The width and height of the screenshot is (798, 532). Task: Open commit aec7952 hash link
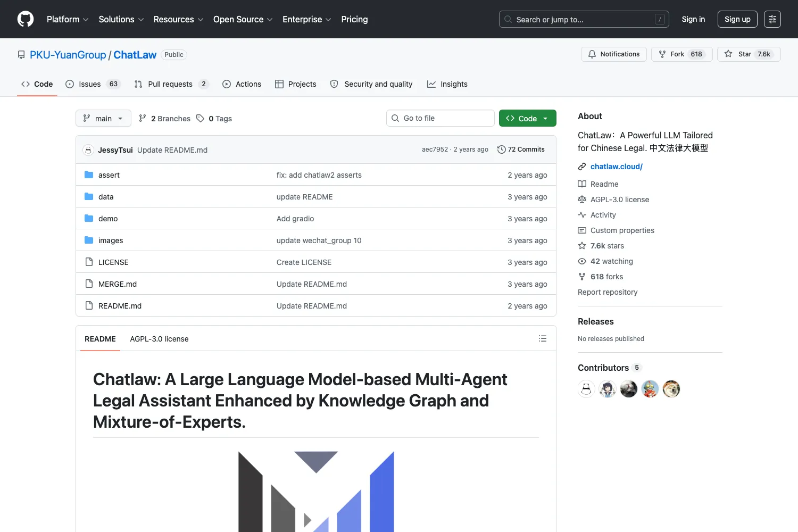(435, 149)
